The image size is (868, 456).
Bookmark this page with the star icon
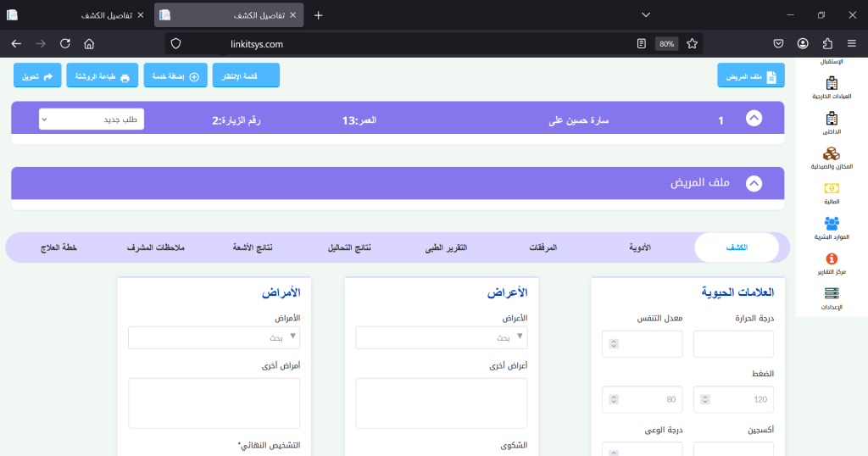point(692,43)
